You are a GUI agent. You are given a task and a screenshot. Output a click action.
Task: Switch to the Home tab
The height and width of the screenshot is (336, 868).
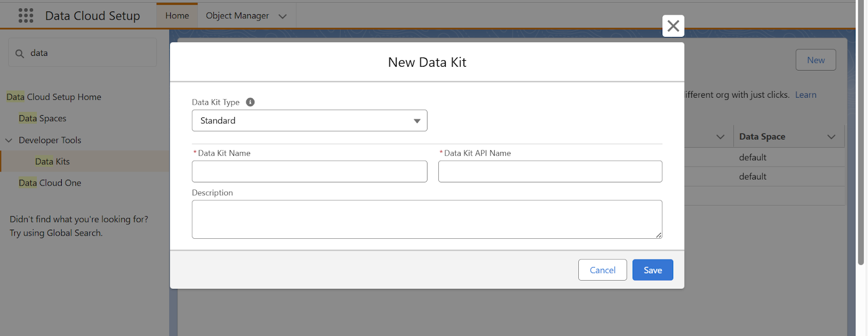(x=177, y=16)
